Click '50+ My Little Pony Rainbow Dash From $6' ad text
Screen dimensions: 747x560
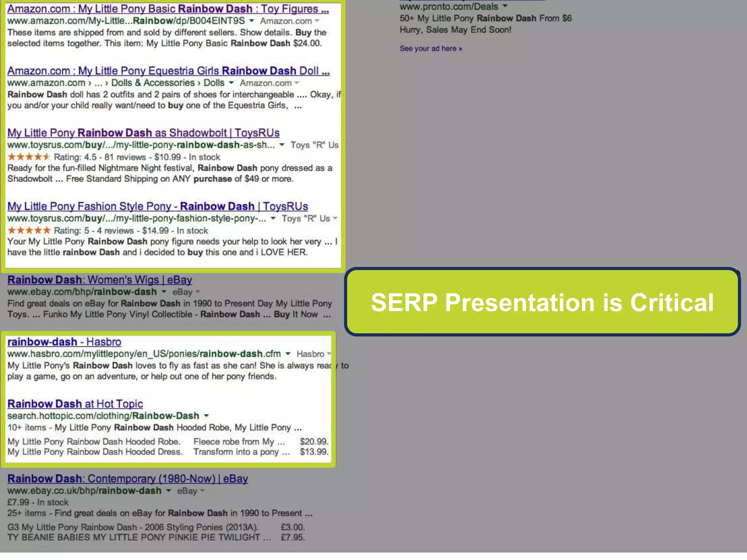pyautogui.click(x=485, y=18)
